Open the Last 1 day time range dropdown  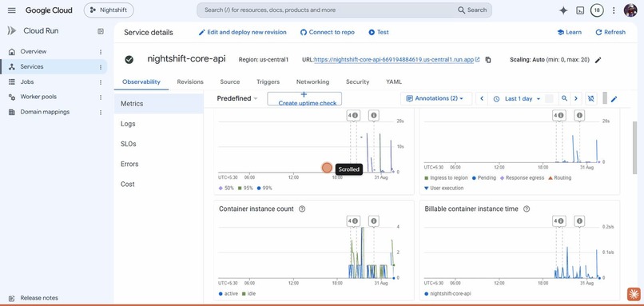coord(517,98)
